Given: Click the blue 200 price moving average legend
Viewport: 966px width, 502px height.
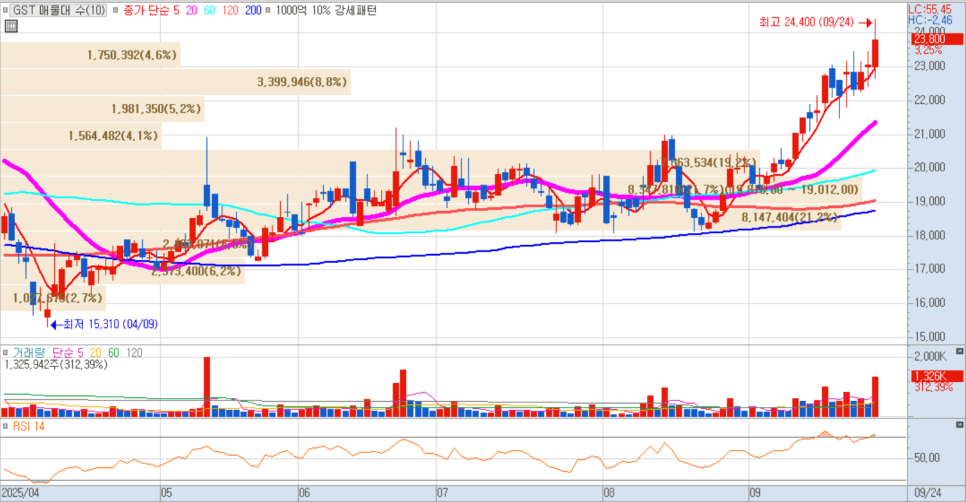Looking at the screenshot, I should (x=253, y=10).
